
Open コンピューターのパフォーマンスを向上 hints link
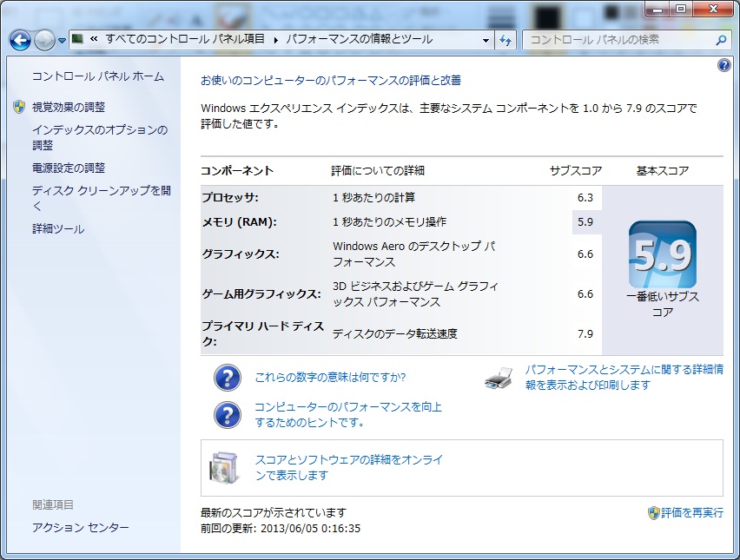(348, 415)
